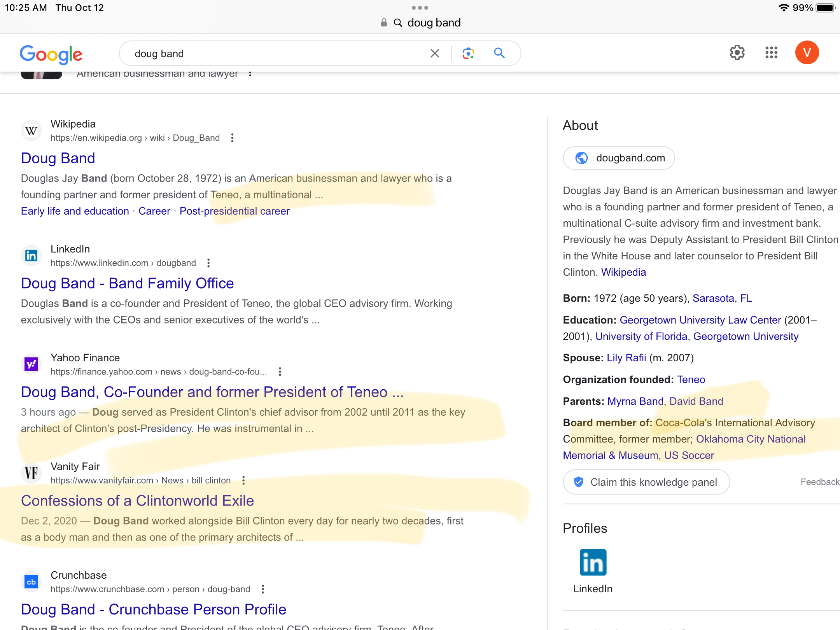
Task: Click the 'Yahoo Finance' source name
Action: [x=85, y=358]
